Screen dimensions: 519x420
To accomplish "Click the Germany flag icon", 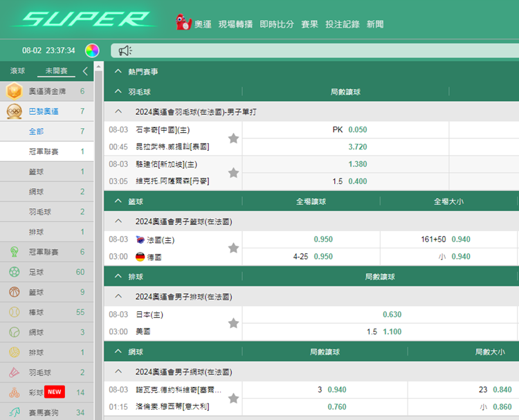I will (140, 257).
